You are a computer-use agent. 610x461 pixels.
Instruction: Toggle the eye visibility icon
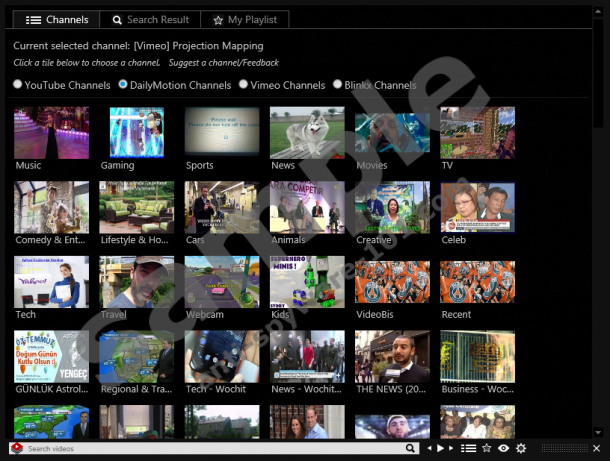504,449
